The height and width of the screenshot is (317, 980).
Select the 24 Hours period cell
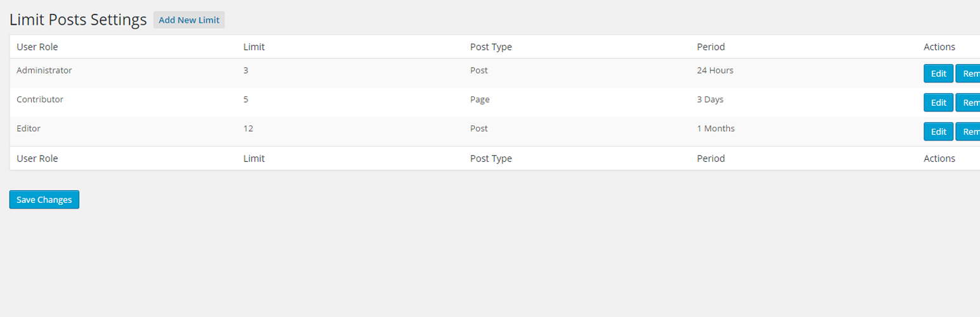(715, 70)
